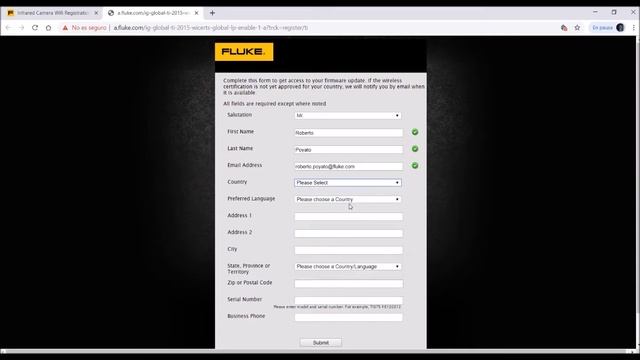Switch to the a.fluke.com tab
Image resolution: width=640 pixels, height=360 pixels.
point(153,13)
